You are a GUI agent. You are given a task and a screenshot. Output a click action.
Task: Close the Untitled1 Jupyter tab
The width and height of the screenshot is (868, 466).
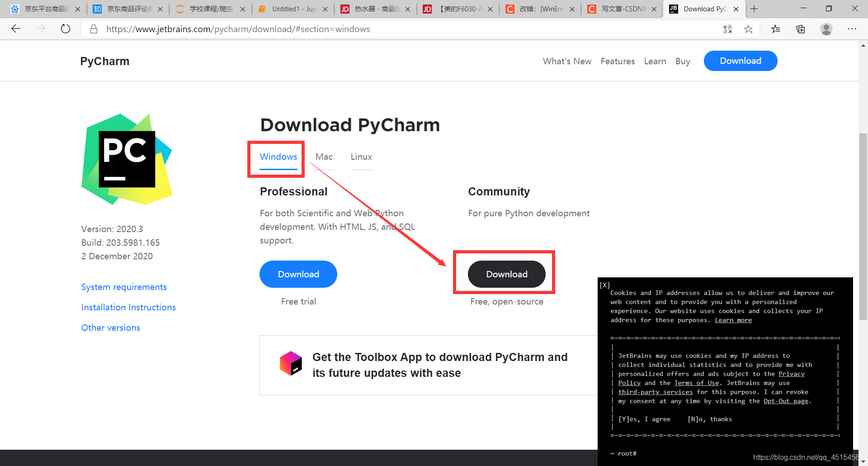coord(325,9)
